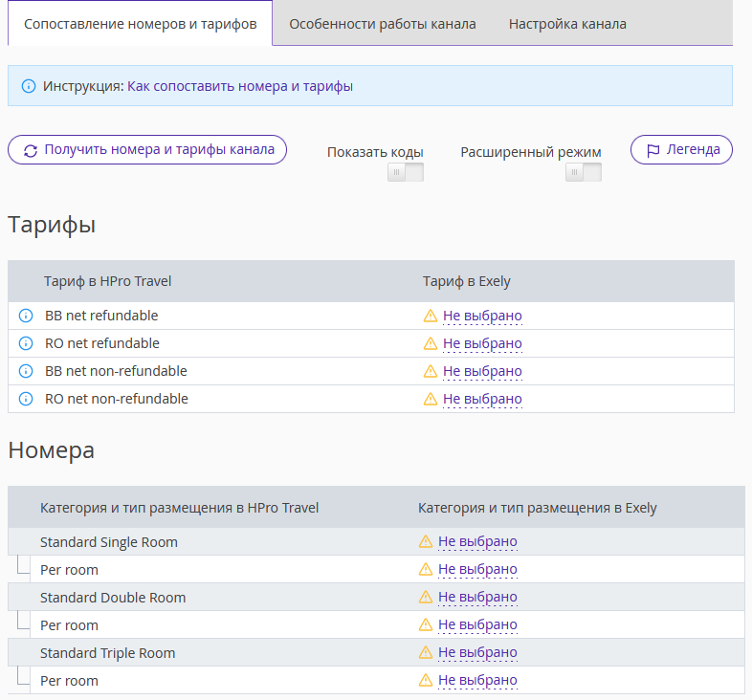This screenshot has width=752, height=700.
Task: Click warning icon in RO net non-refundable row
Action: click(431, 399)
